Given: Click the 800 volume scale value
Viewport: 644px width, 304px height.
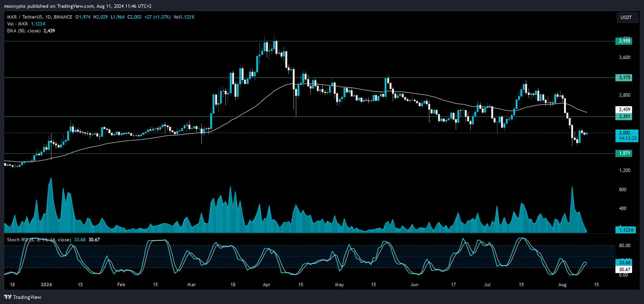Looking at the screenshot, I should tap(623, 190).
